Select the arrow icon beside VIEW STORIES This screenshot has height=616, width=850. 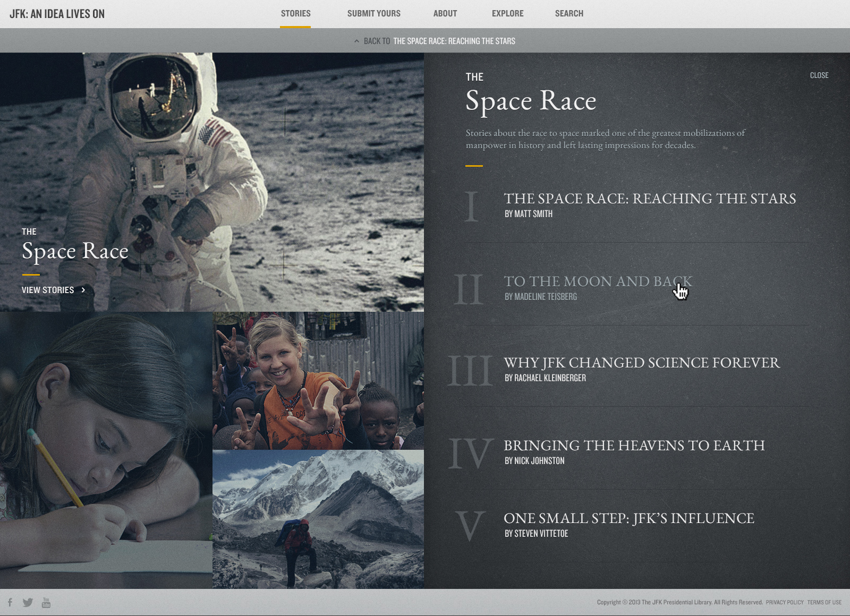(x=83, y=290)
